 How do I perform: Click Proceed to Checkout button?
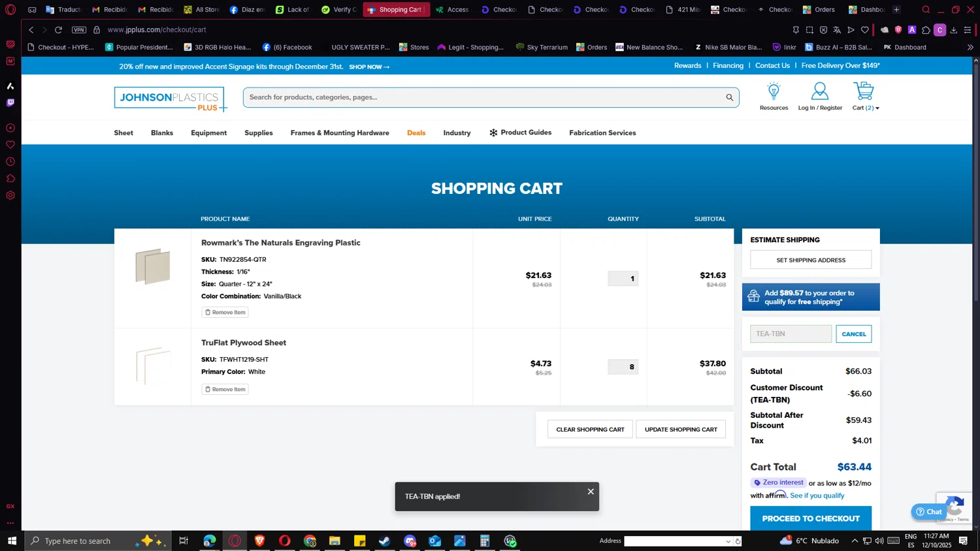[x=811, y=518]
